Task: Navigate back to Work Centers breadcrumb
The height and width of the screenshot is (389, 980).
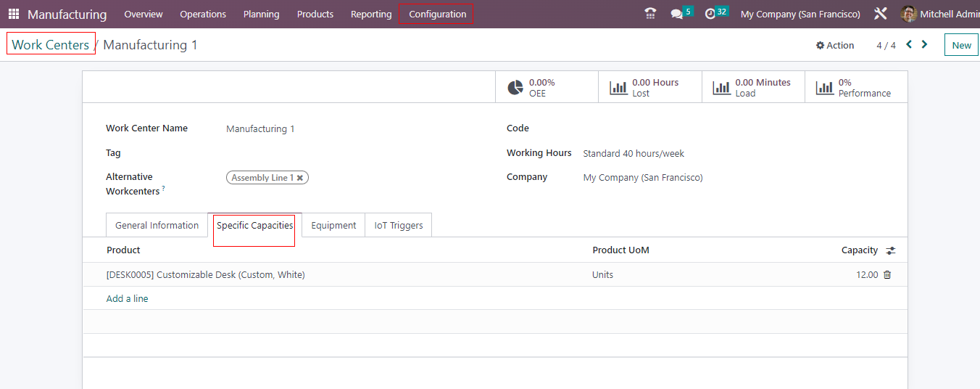Action: (x=51, y=44)
